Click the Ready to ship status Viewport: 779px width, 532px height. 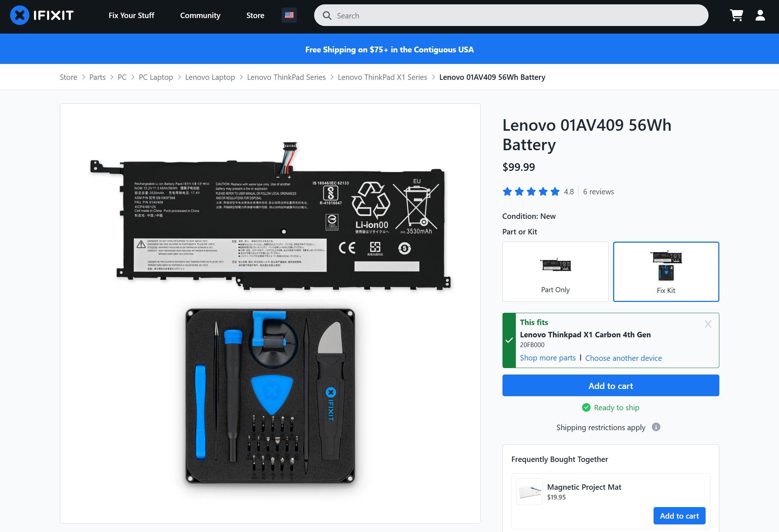(616, 407)
